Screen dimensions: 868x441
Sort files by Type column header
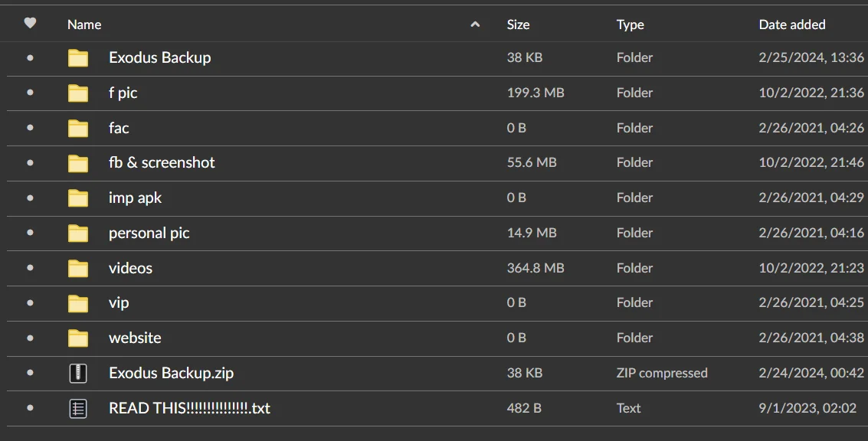coord(630,24)
